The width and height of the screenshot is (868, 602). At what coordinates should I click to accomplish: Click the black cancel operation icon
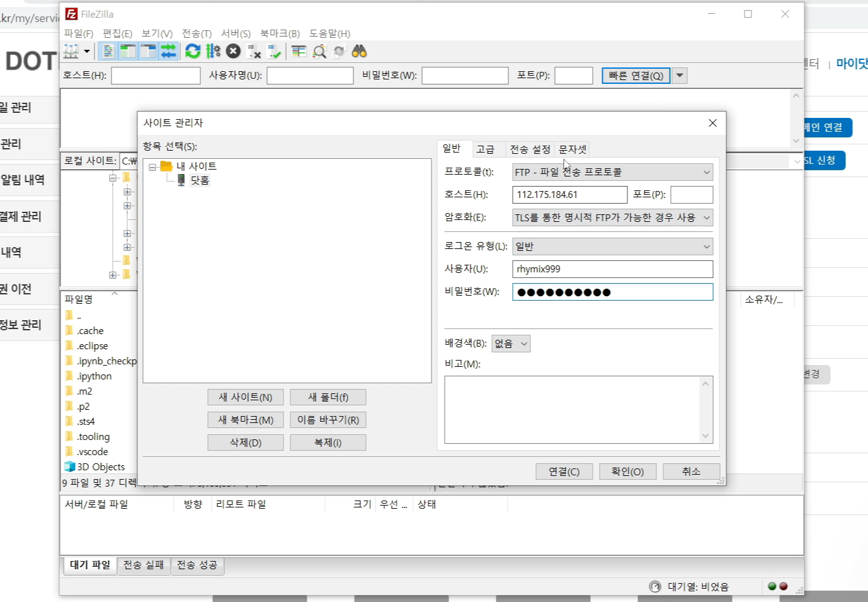[x=233, y=52]
